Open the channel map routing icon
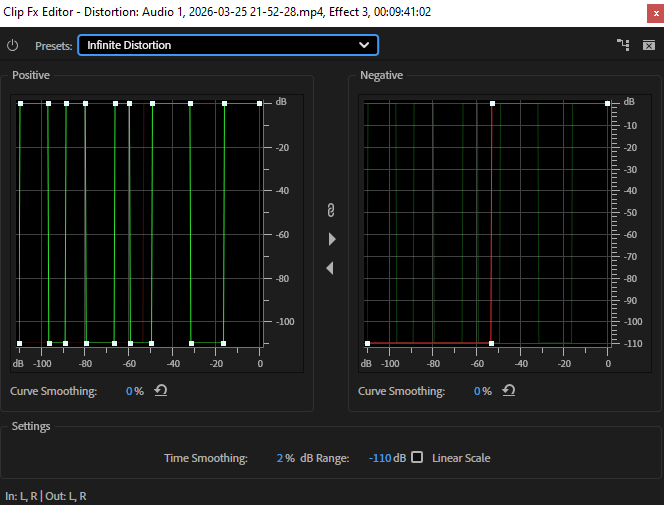The image size is (664, 505). pos(623,45)
